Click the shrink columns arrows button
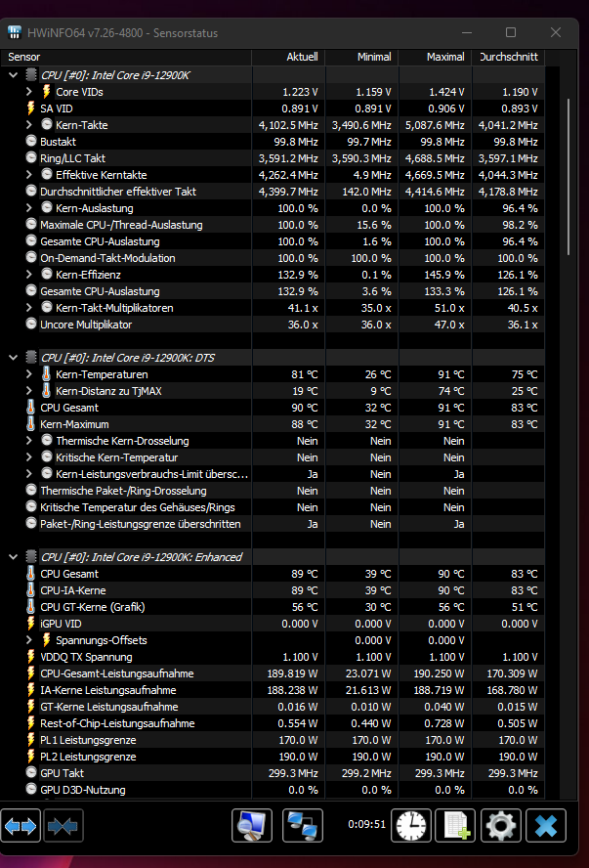This screenshot has width=589, height=868. (63, 825)
